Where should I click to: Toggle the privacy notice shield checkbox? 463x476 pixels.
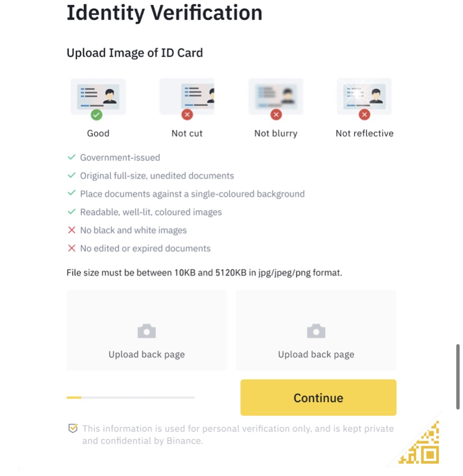pos(73,429)
